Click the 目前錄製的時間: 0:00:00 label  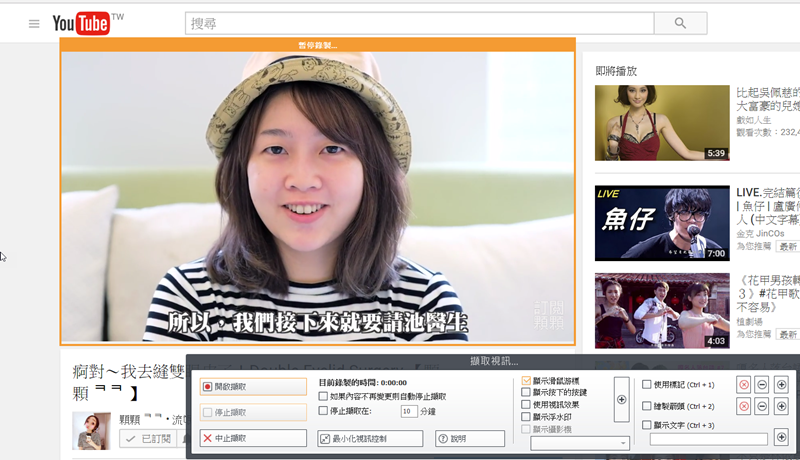click(363, 382)
